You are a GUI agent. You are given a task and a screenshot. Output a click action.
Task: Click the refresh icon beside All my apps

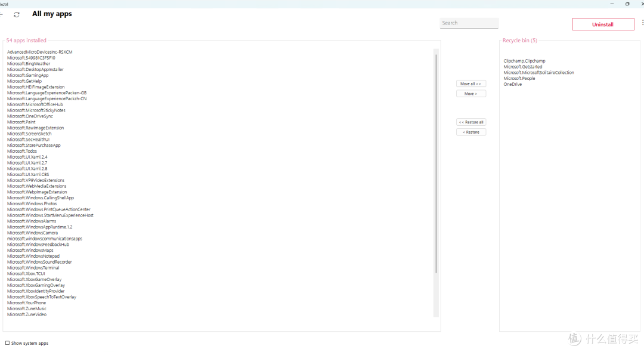[x=17, y=14]
